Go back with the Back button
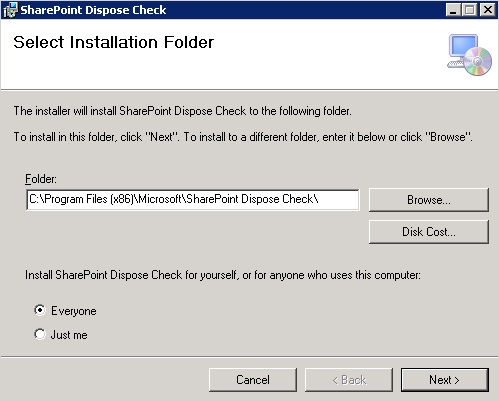The width and height of the screenshot is (499, 401). (349, 380)
